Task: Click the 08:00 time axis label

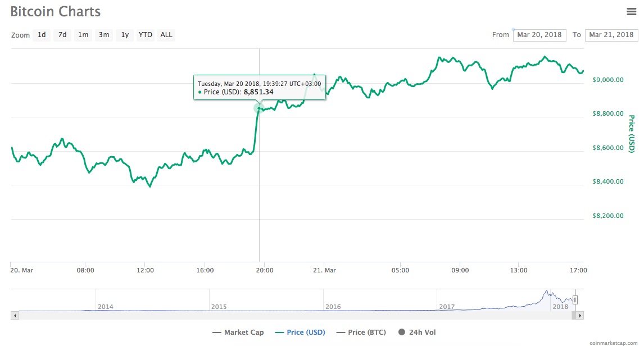Action: click(x=85, y=270)
